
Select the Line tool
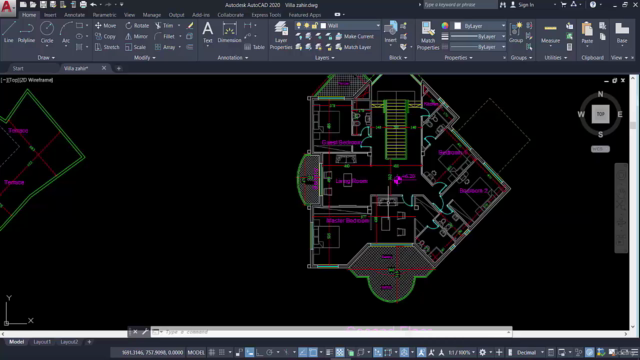point(9,32)
